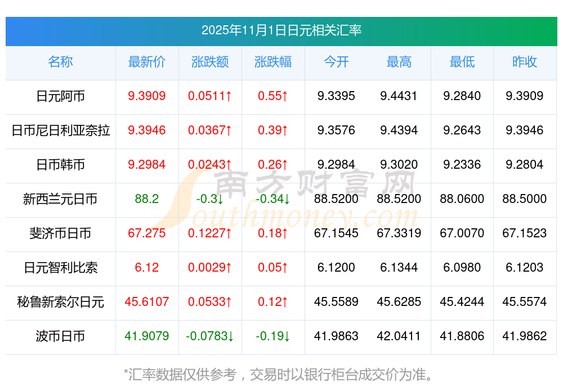Select the 日币尼日利亚奈拉 currency pair name
563x392 pixels.
click(x=60, y=130)
